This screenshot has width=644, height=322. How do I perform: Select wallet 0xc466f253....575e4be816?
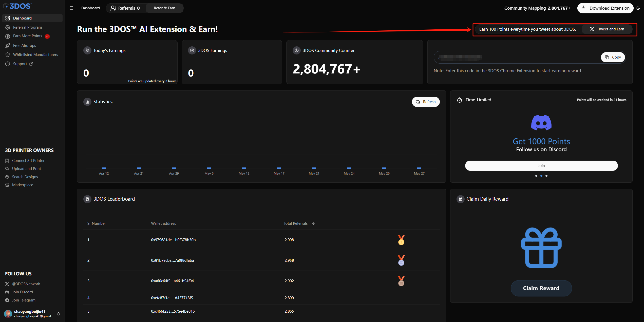(x=173, y=311)
